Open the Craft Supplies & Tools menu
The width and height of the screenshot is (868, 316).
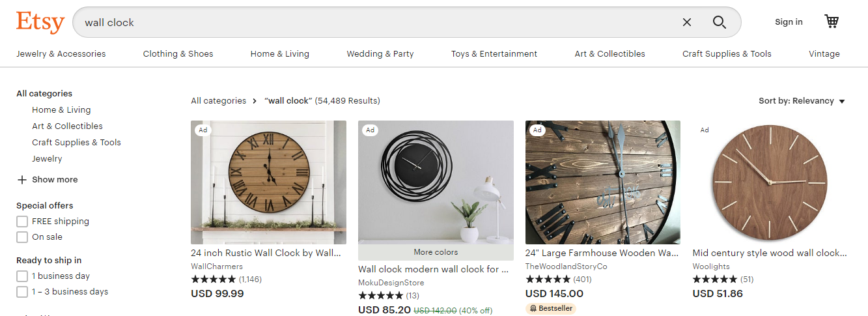726,54
